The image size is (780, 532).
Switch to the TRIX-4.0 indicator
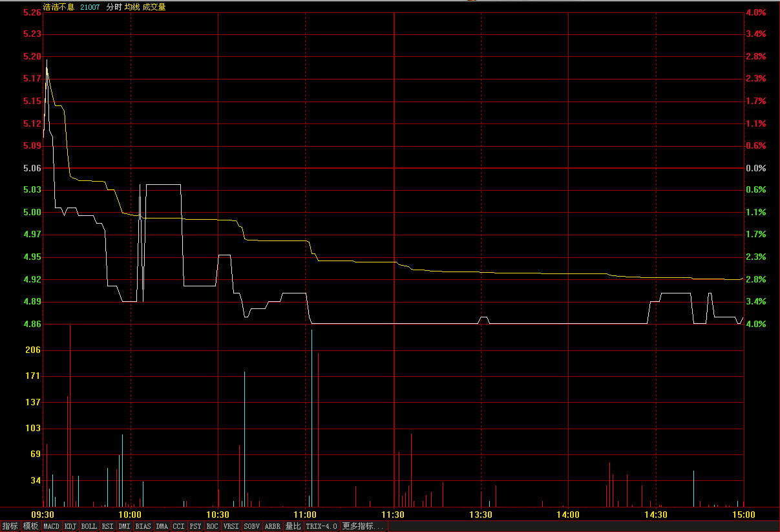(x=321, y=527)
